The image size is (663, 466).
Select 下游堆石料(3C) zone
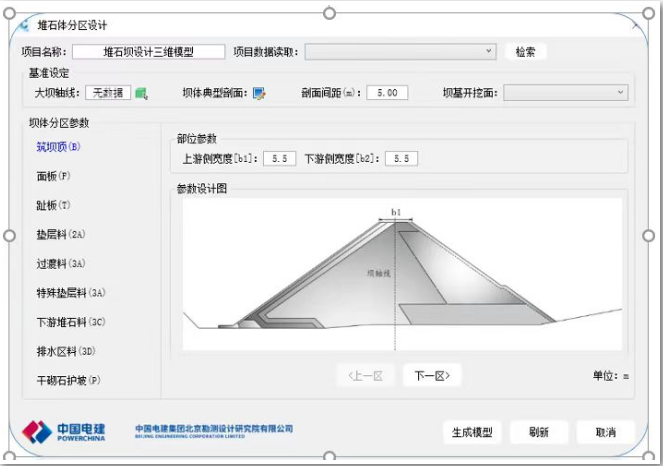pyautogui.click(x=70, y=322)
